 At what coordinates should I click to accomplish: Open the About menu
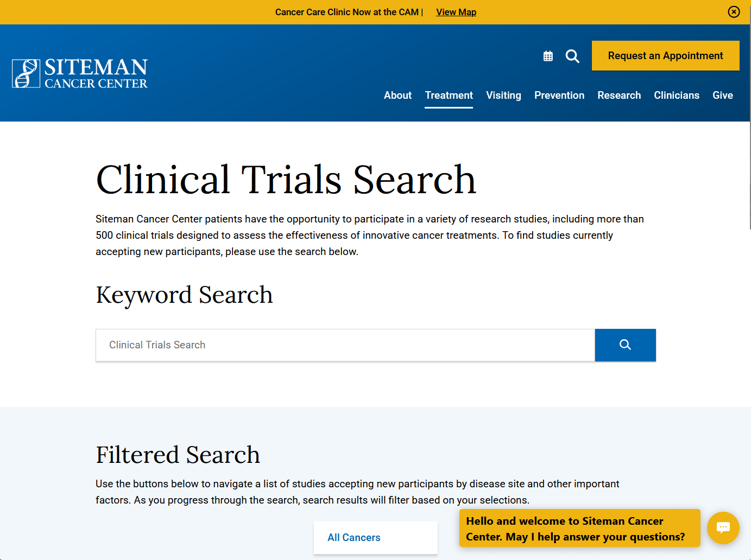coord(397,96)
